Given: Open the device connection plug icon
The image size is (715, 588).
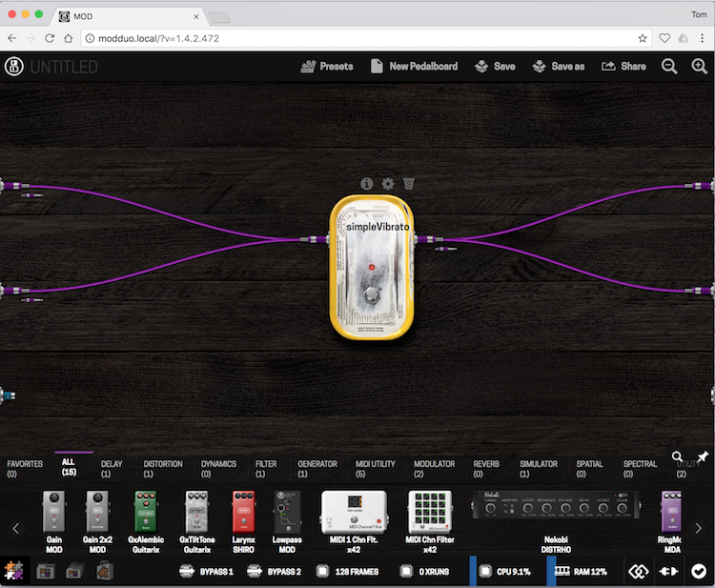Looking at the screenshot, I should tap(668, 571).
